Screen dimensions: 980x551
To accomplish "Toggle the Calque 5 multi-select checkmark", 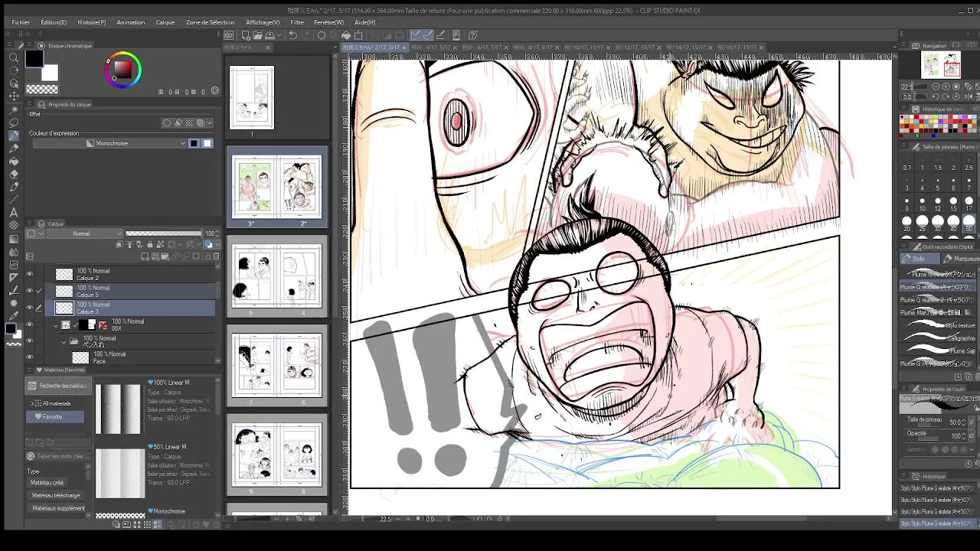I will [39, 291].
